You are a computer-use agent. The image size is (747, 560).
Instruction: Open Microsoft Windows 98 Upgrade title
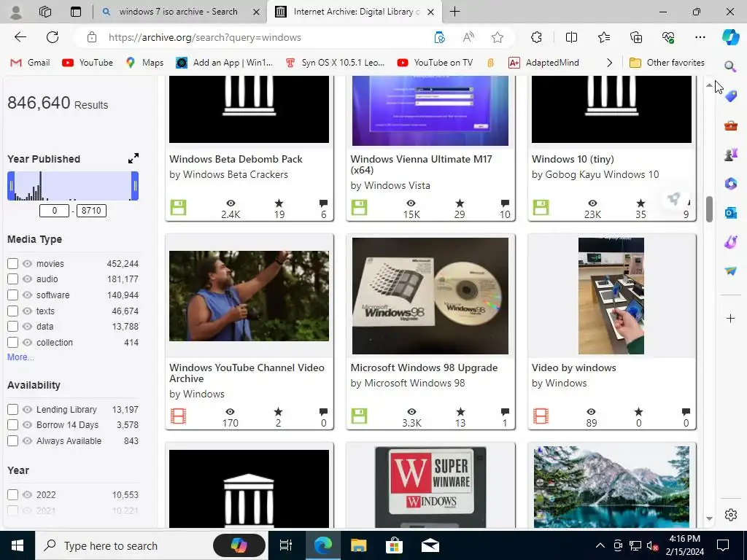(424, 367)
